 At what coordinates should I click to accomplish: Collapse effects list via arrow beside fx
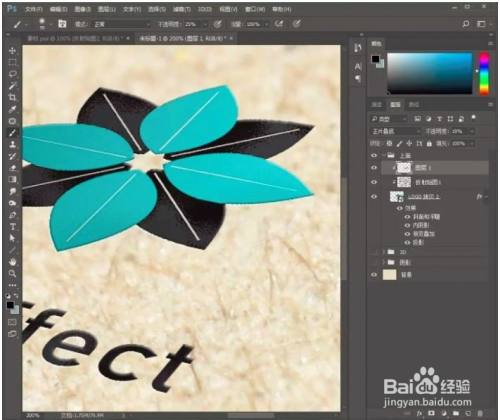[486, 197]
